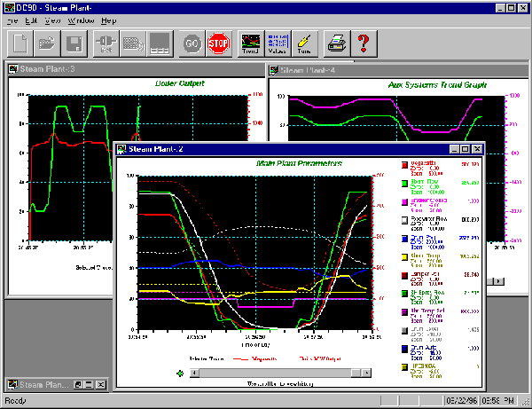The width and height of the screenshot is (532, 409).
Task: Select the Tune tool icon
Action: [305, 42]
